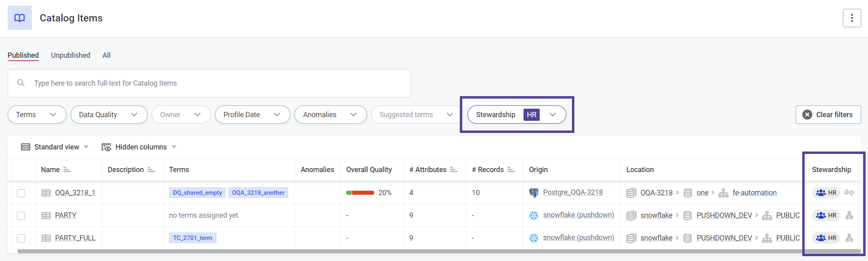Expand the Terms filter dropdown
Image resolution: width=868 pixels, height=261 pixels.
tap(37, 115)
